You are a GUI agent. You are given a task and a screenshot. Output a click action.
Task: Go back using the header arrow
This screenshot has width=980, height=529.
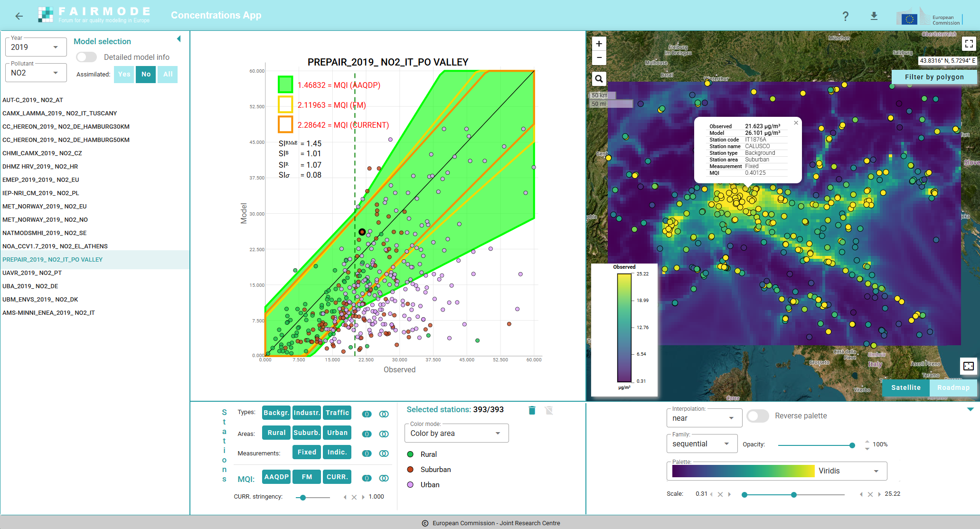click(19, 16)
